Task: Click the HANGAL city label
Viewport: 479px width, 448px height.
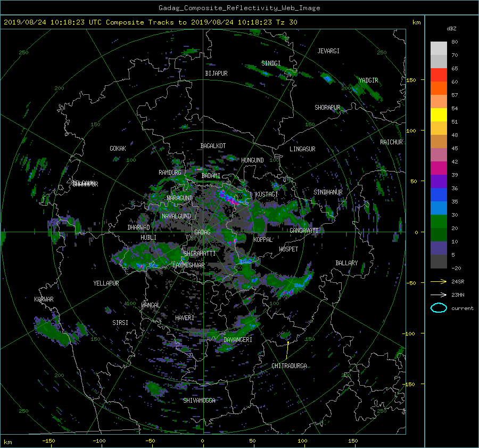Action: click(151, 305)
